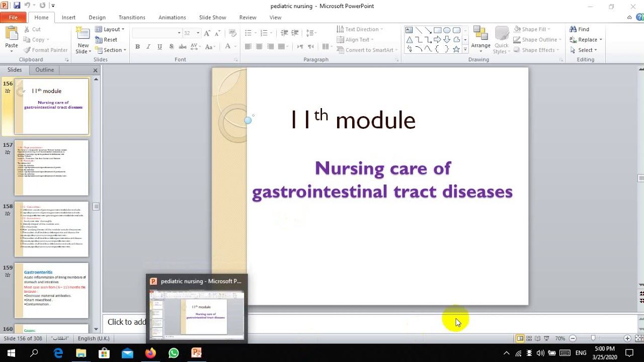
Task: Open the Shape Effects dropdown
Action: [536, 50]
